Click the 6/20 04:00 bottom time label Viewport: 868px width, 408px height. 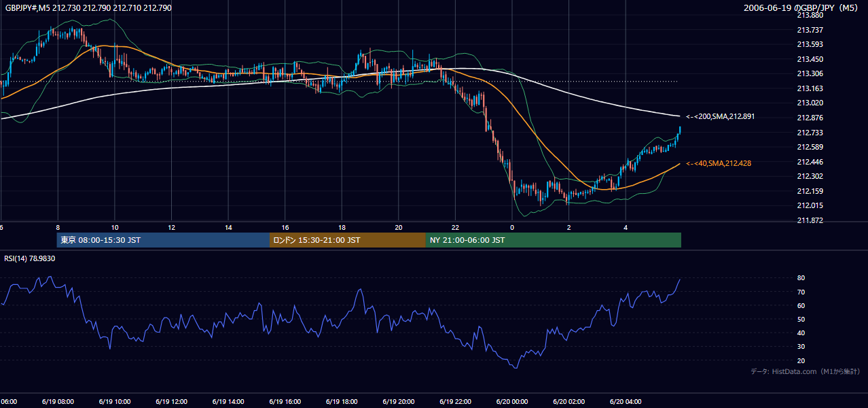pos(626,401)
